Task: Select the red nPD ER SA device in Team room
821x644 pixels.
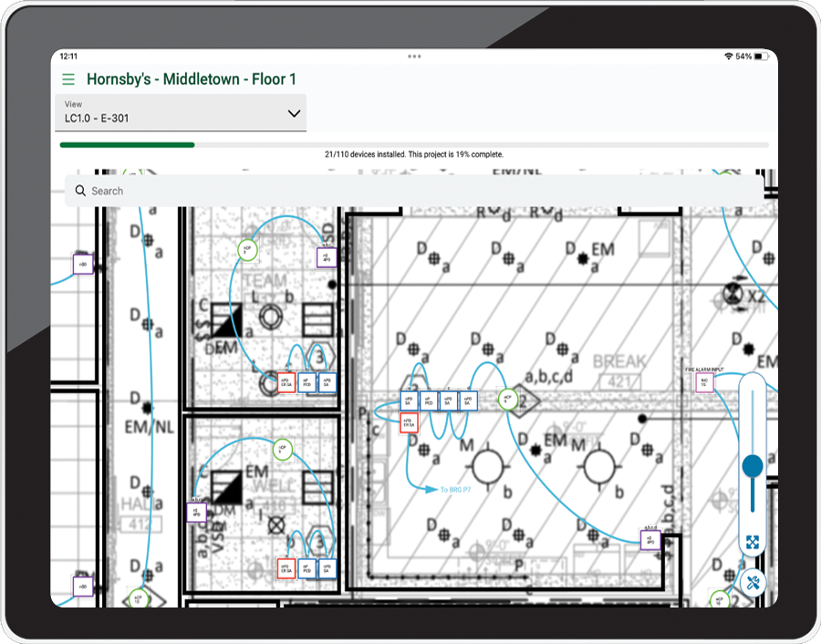Action: (x=286, y=383)
